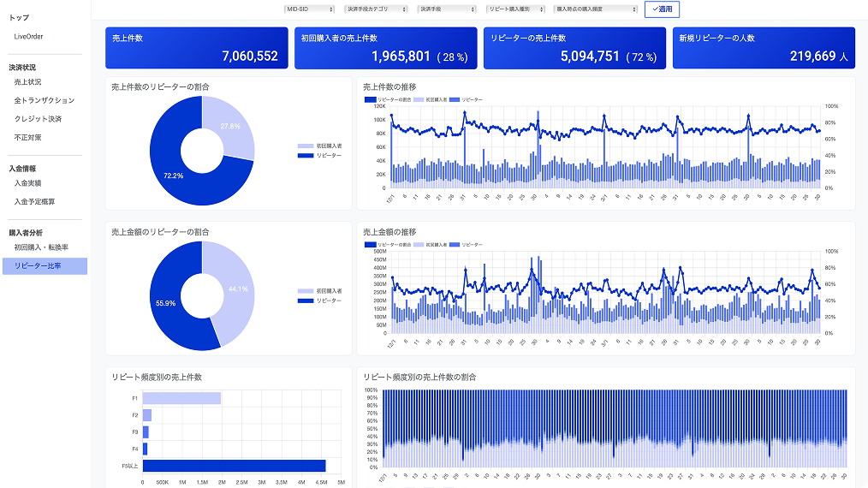
Task: Select クレジット決済 from the sidebar
Action: (38, 119)
